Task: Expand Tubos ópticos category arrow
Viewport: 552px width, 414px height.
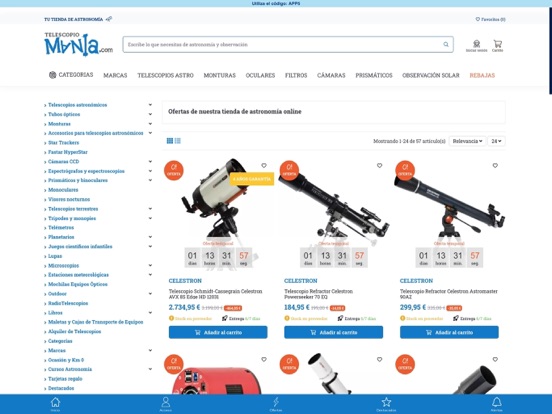Action: 150,114
